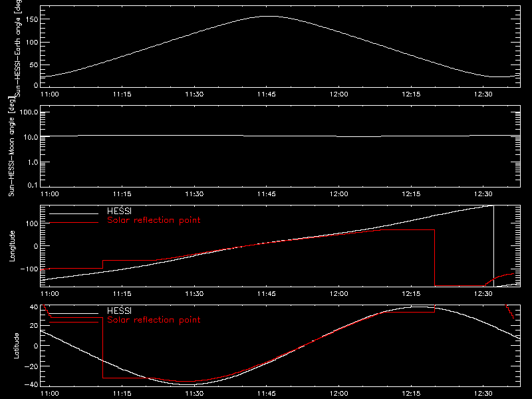Click the 100 tick on Longitude plot
This screenshot has height=399, width=532.
pos(33,223)
